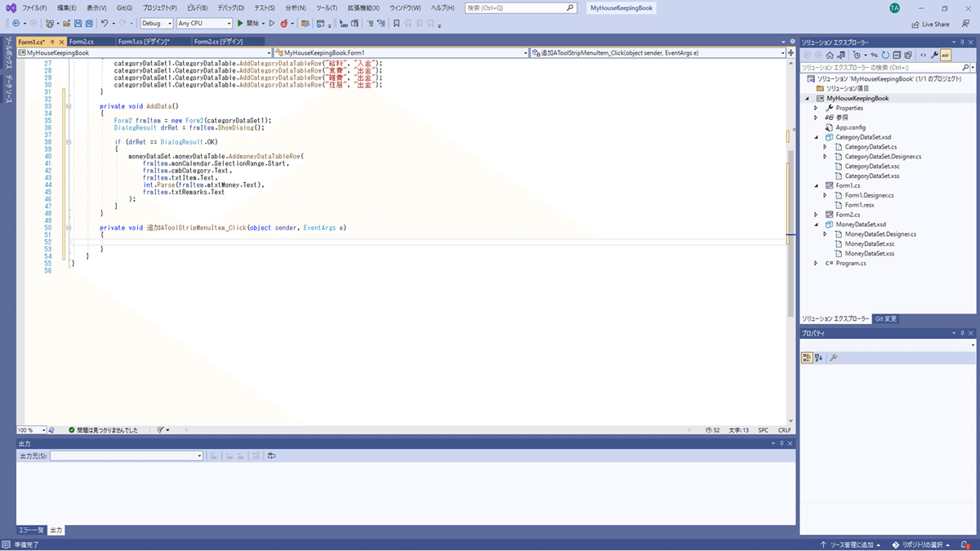Select Program.cs in Solution Explorer
Image resolution: width=980 pixels, height=551 pixels.
point(850,263)
